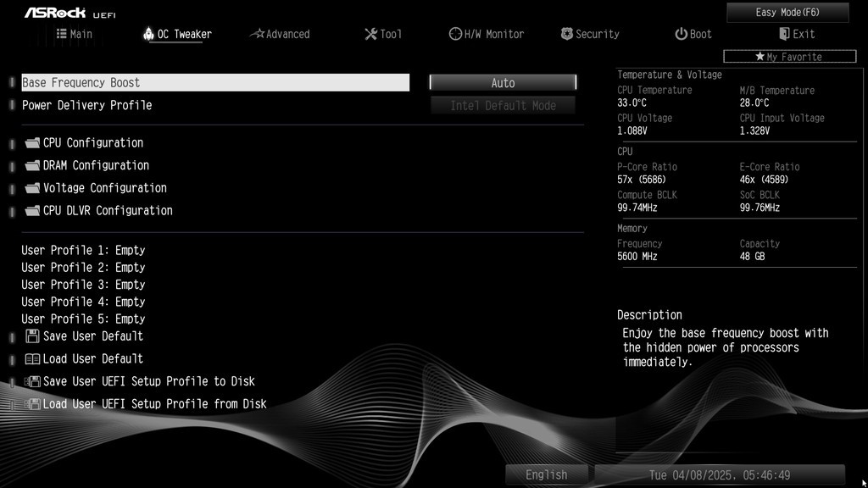The height and width of the screenshot is (488, 868).
Task: Switch to the Main tab
Action: coord(75,34)
